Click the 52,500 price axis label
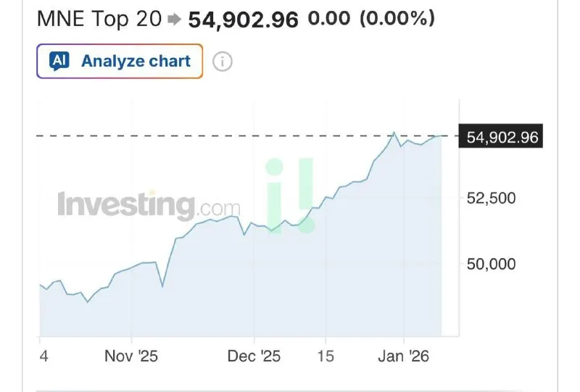 (x=492, y=199)
